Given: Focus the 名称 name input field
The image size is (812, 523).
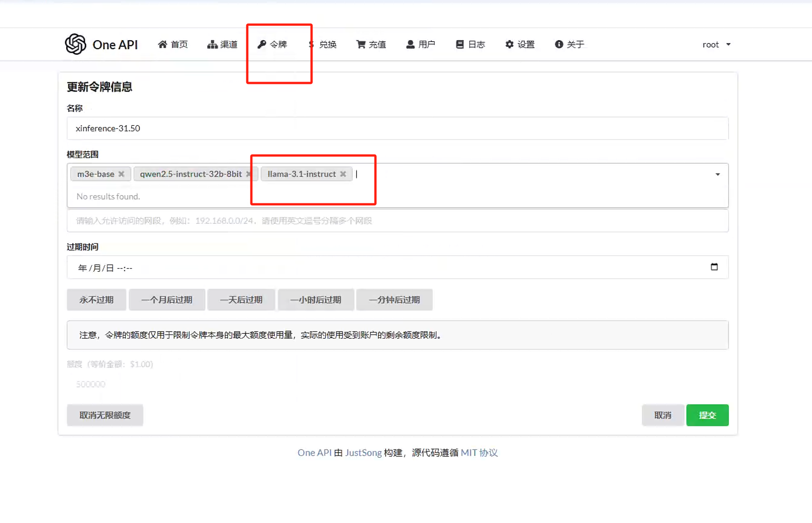Looking at the screenshot, I should tap(397, 129).
